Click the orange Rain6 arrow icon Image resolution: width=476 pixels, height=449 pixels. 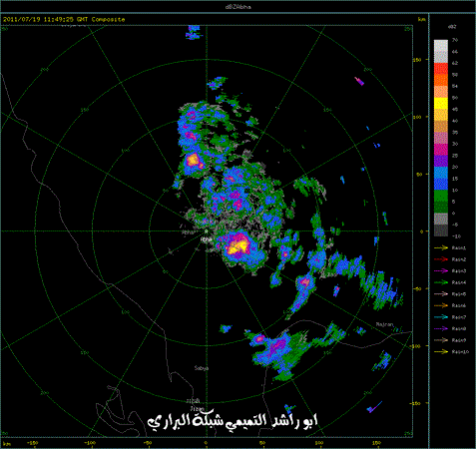(x=441, y=305)
